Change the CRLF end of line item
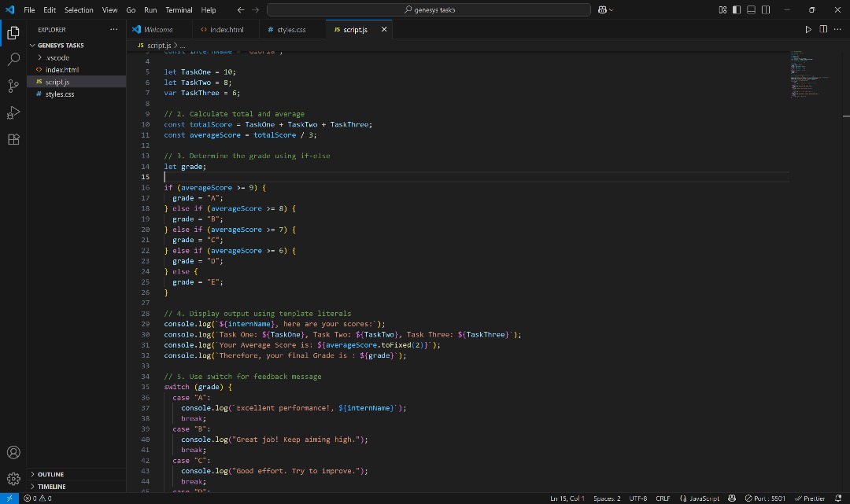Screen dimensions: 850x504 click(663, 498)
